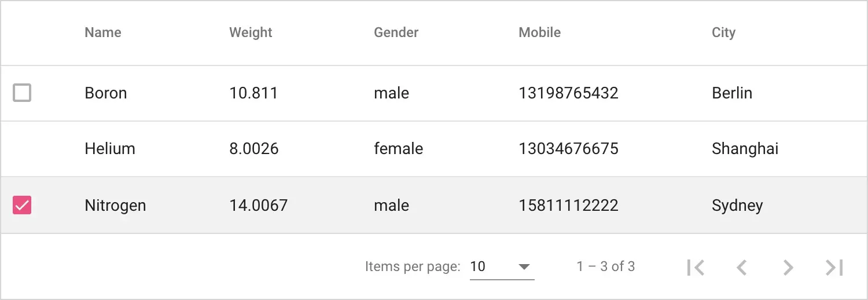The image size is (868, 300).
Task: Select the Helium name cell
Action: click(x=110, y=149)
